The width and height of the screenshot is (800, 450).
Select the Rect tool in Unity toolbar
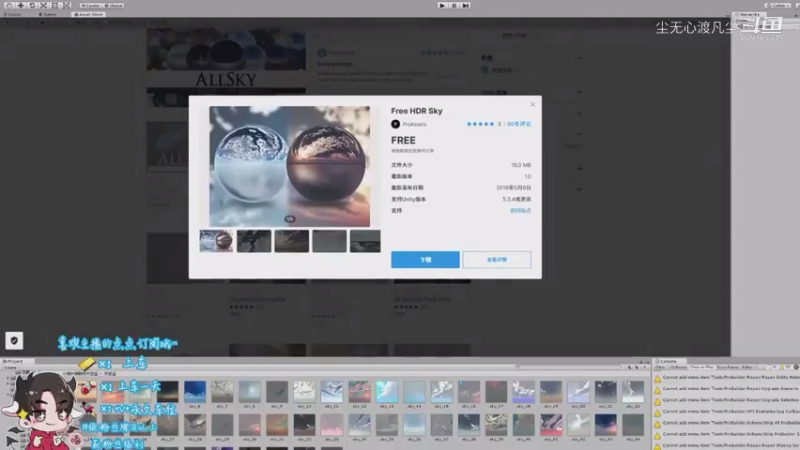(x=55, y=5)
